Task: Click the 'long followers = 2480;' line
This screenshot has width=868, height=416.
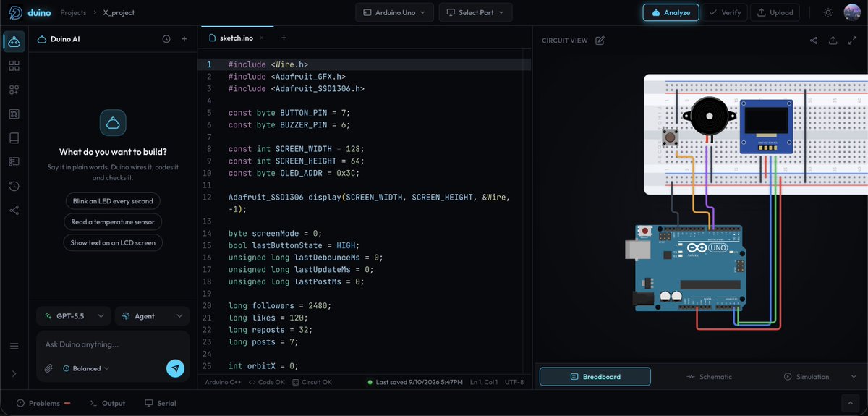Action: [x=279, y=306]
